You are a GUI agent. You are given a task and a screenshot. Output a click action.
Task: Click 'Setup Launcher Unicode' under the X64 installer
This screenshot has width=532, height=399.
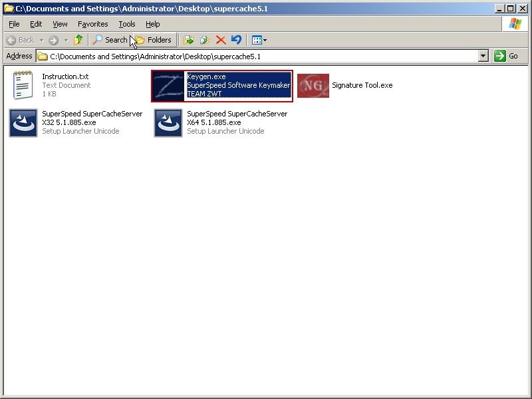pyautogui.click(x=225, y=131)
